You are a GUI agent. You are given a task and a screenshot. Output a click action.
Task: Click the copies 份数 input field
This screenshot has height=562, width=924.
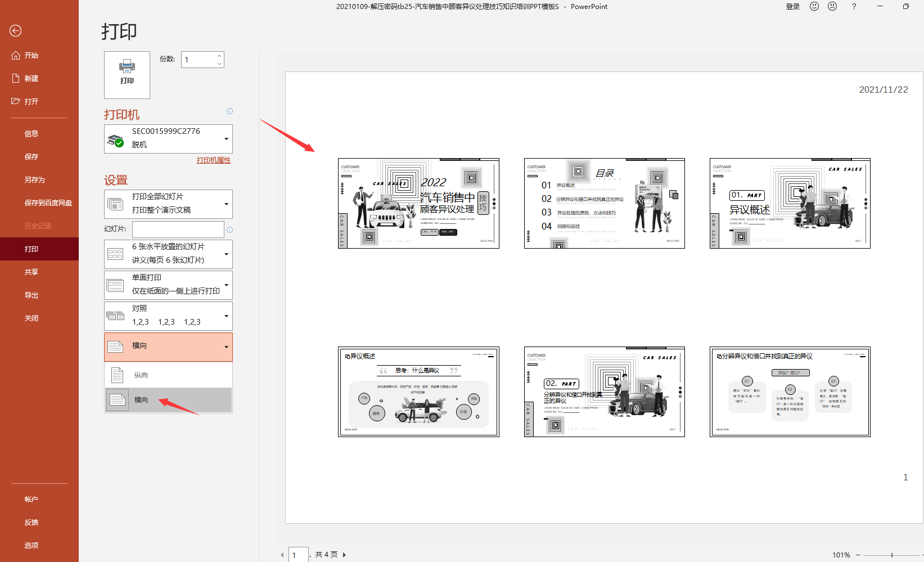(x=199, y=60)
